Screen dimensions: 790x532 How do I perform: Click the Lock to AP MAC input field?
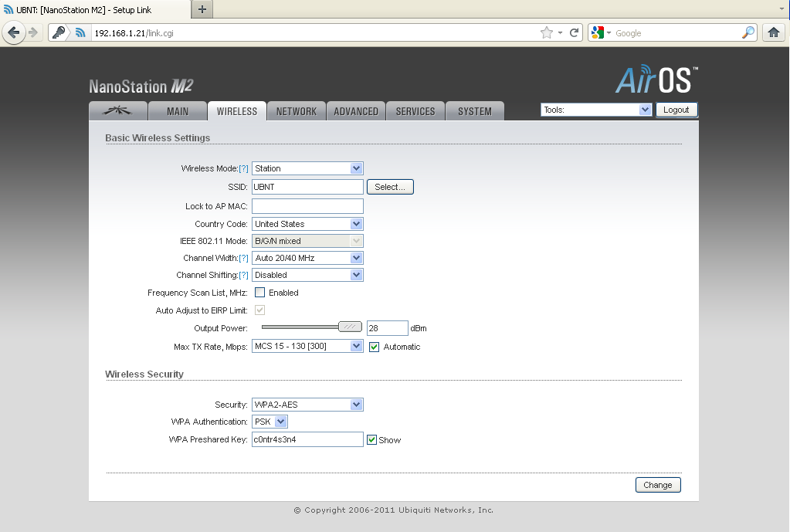point(307,205)
